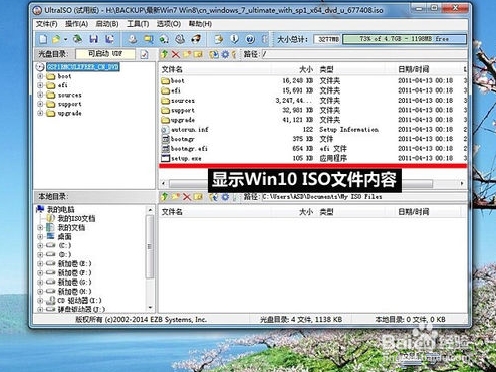The height and width of the screenshot is (372, 496).
Task: Click the magnifier-over-folder toolbar icon
Action: (x=148, y=39)
